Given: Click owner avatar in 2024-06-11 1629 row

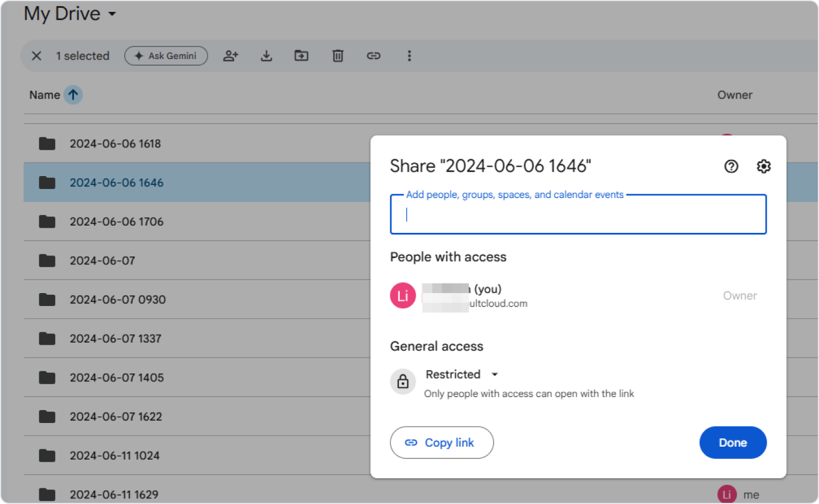Looking at the screenshot, I should (727, 494).
